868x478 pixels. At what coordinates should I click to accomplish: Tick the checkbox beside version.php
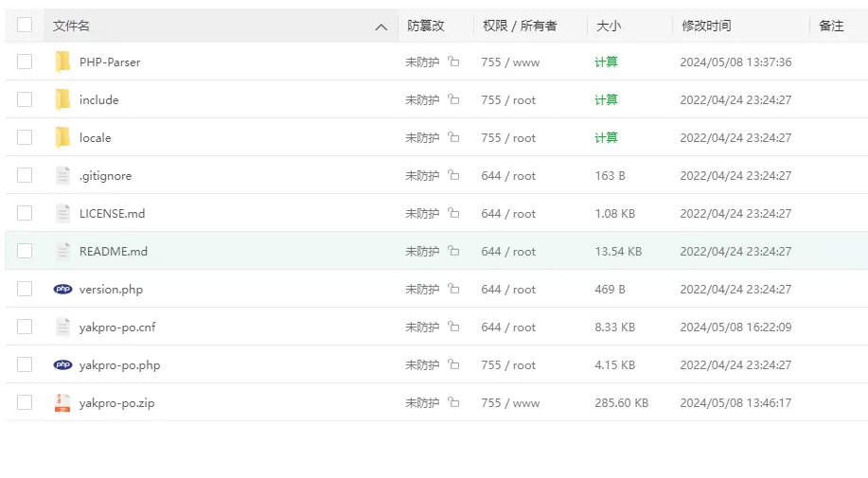(x=25, y=290)
